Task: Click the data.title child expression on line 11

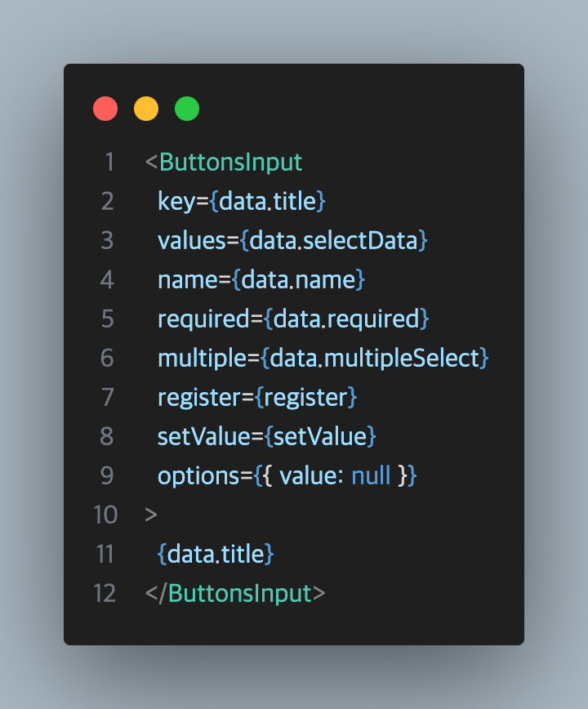Action: click(x=216, y=554)
